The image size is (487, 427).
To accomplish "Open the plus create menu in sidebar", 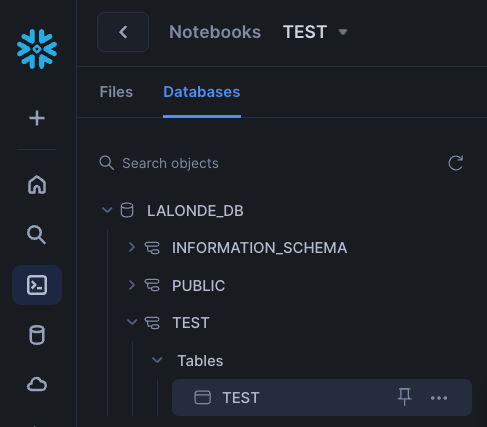I will pos(37,118).
